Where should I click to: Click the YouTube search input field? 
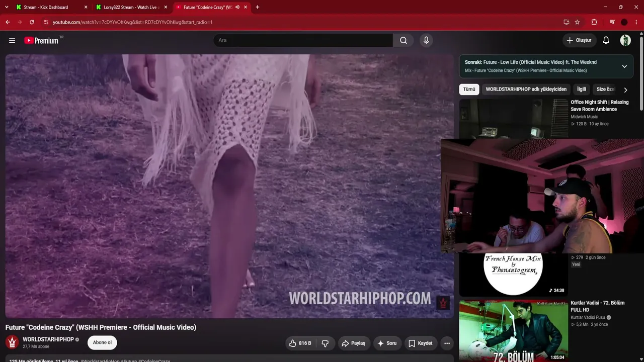[303, 40]
